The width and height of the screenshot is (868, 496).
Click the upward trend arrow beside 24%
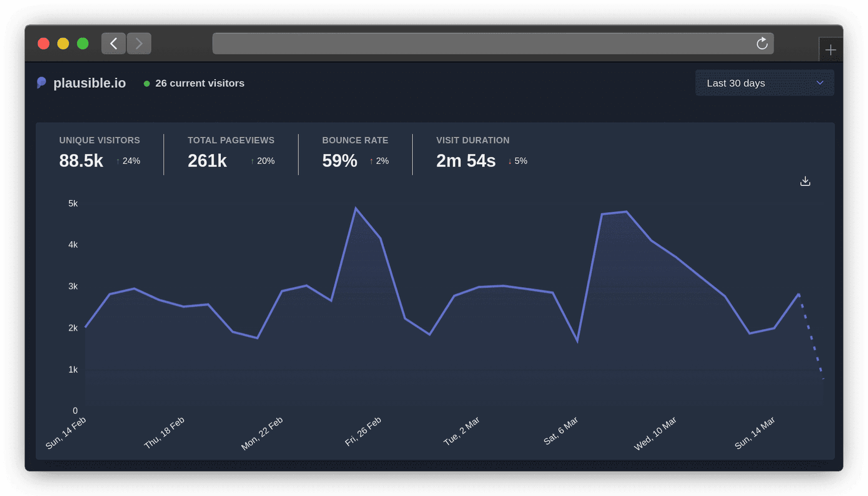117,161
